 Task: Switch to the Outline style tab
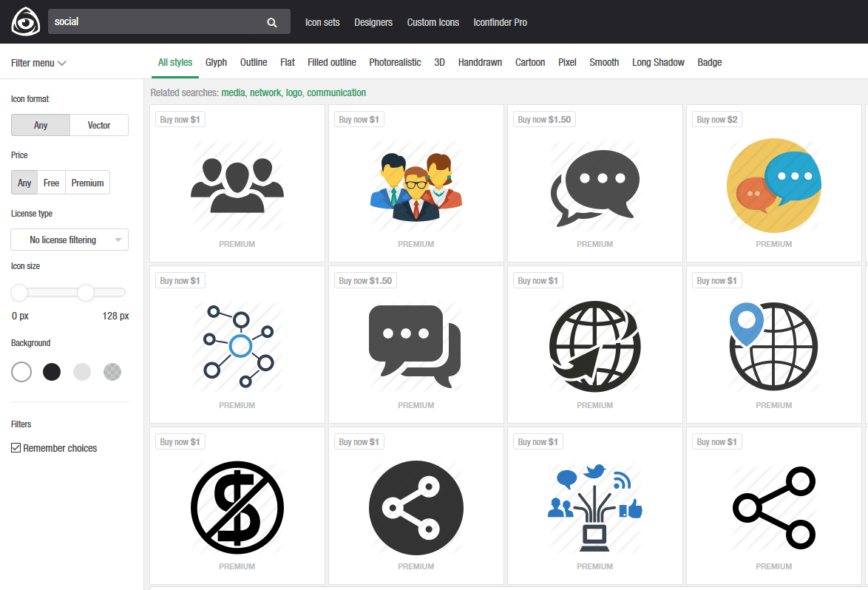tap(254, 62)
